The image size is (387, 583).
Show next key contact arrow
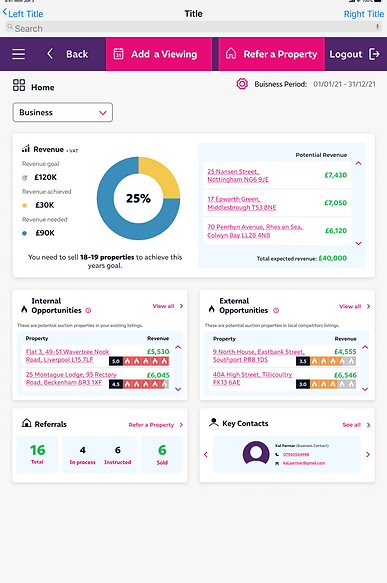click(368, 454)
